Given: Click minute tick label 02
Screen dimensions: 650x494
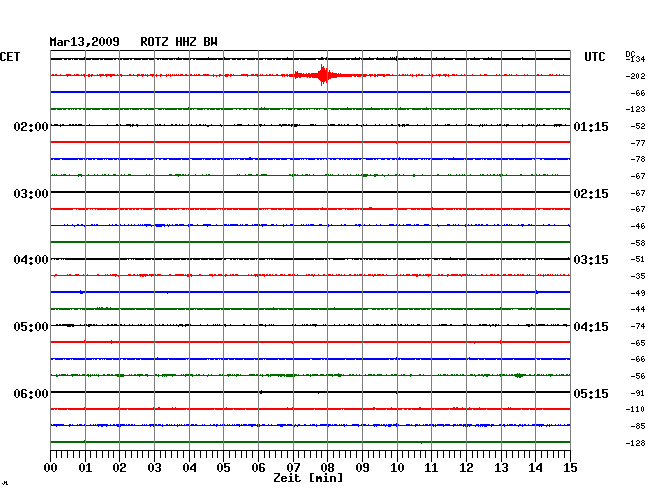Looking at the screenshot, I should [x=119, y=468].
